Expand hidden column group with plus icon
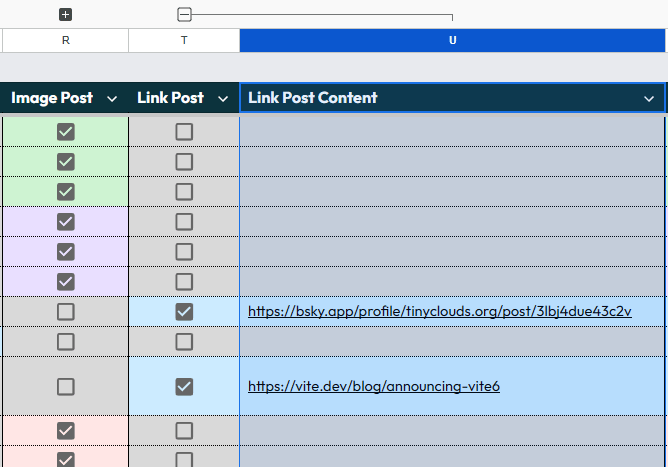 (x=66, y=15)
